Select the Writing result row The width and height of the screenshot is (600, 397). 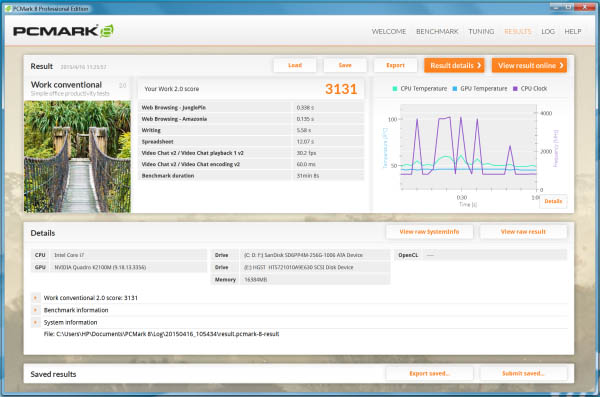click(251, 130)
